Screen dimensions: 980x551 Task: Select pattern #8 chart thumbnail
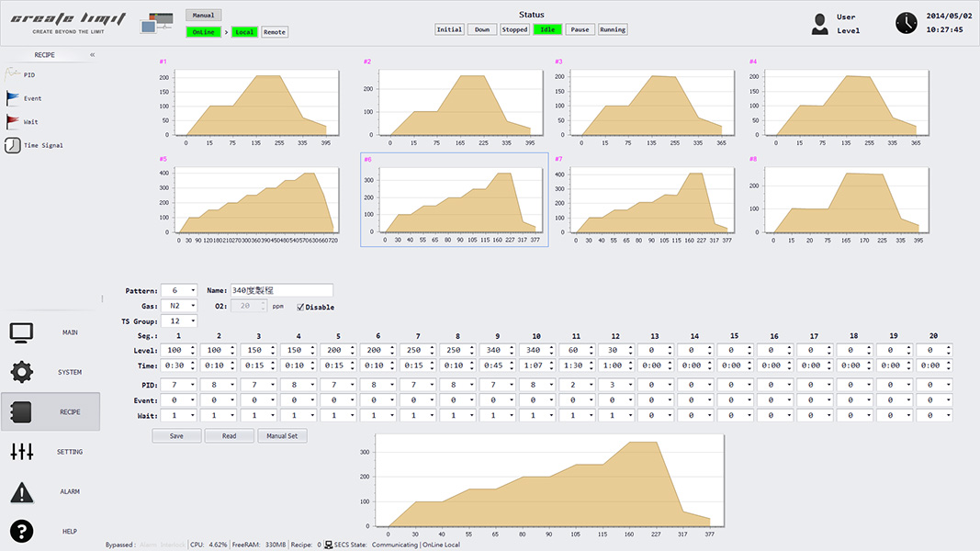[x=840, y=200]
